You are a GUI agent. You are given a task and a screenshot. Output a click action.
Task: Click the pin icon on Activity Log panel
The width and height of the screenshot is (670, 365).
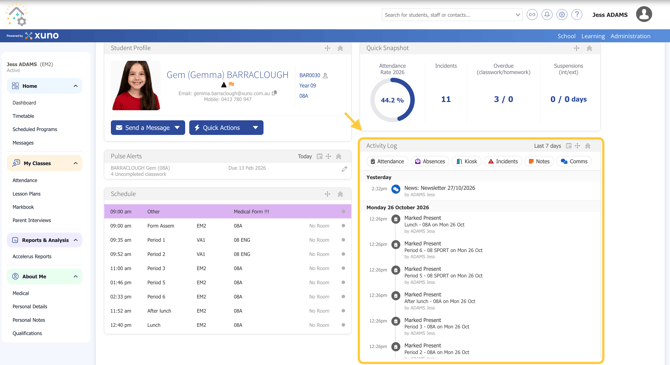(x=588, y=146)
